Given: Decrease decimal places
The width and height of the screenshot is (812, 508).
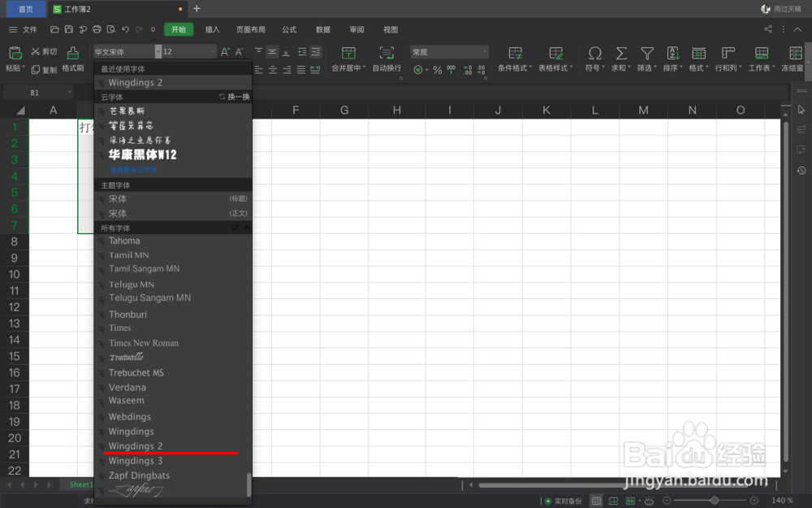Looking at the screenshot, I should pos(481,70).
